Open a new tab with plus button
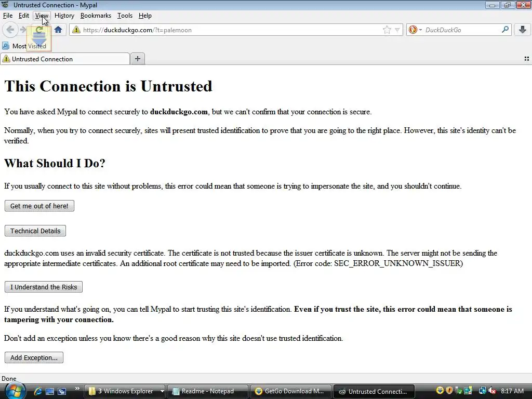This screenshot has height=399, width=532. tap(137, 59)
